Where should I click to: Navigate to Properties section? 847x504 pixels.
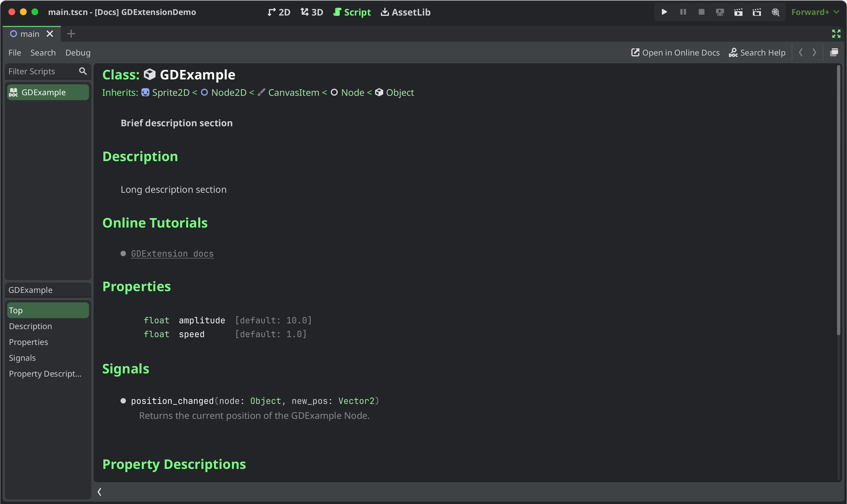pos(28,341)
